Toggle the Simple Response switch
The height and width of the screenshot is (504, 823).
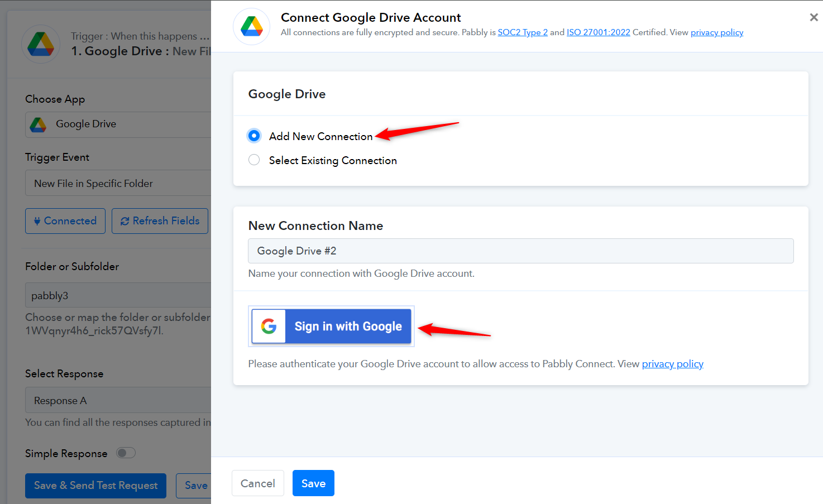[x=126, y=453]
